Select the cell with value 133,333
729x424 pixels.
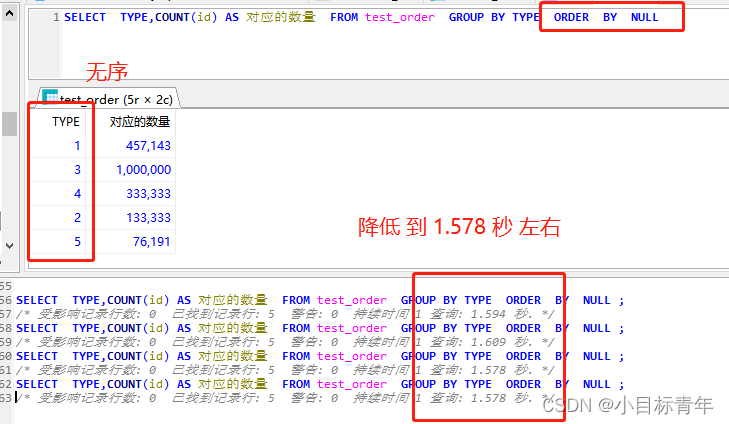148,218
